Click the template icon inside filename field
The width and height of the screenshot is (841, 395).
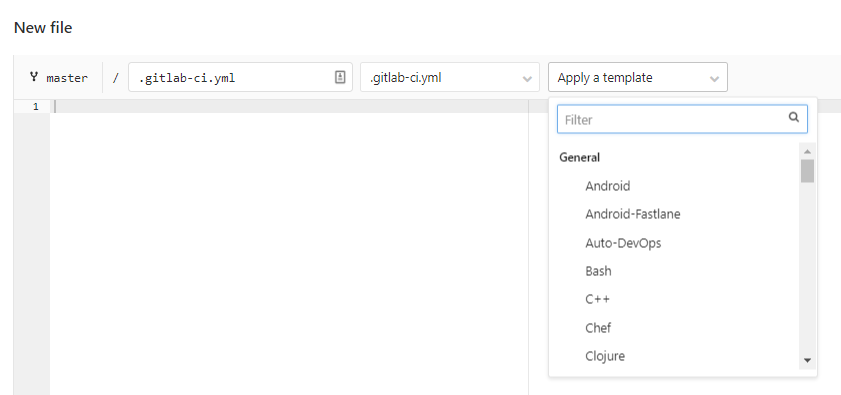(340, 77)
